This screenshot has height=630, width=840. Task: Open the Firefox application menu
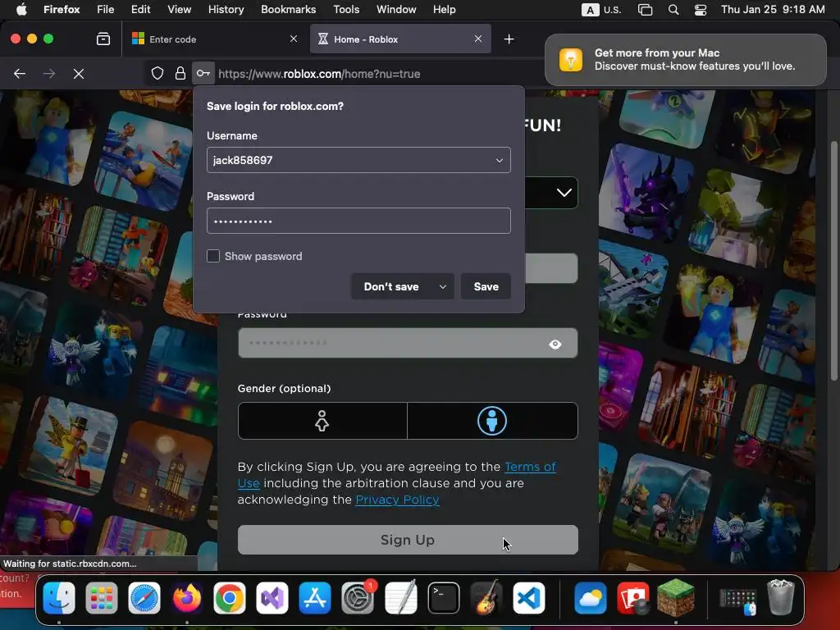click(62, 9)
